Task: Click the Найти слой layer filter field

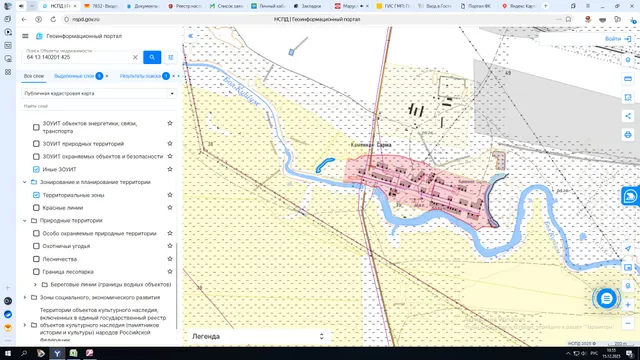Action: (x=99, y=106)
